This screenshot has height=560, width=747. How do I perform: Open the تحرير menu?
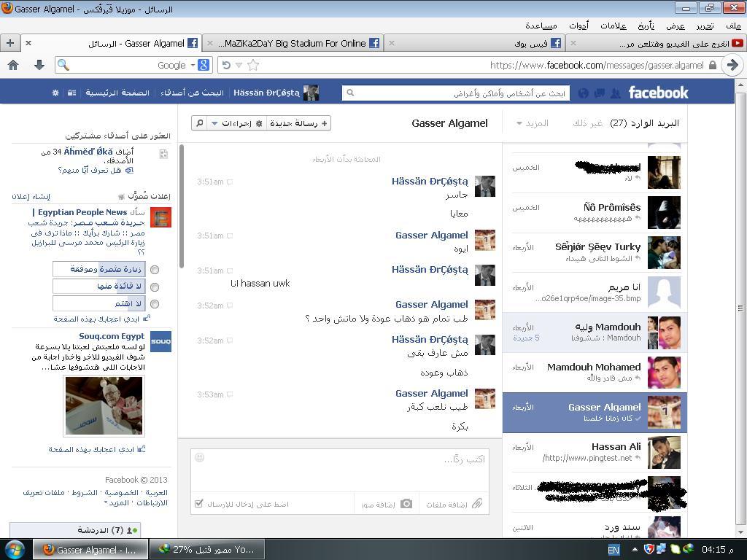[705, 26]
